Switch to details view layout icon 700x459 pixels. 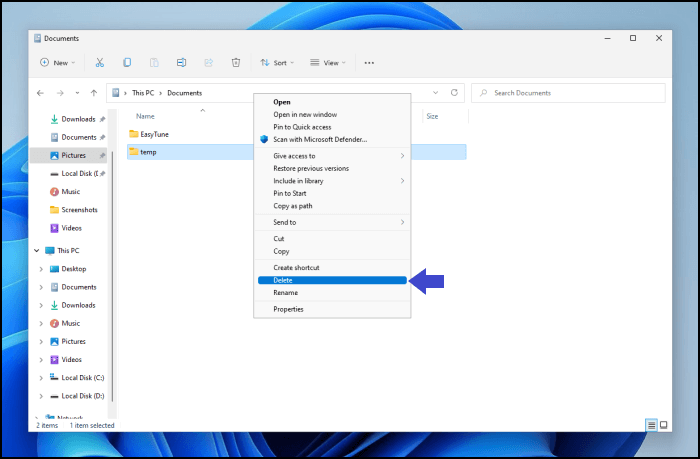651,425
